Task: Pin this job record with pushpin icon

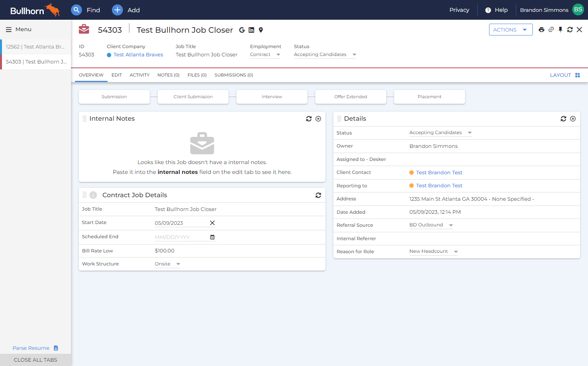Action: tap(560, 30)
